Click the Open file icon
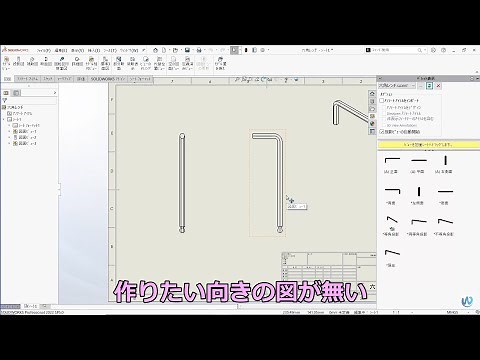Image resolution: width=480 pixels, height=360 pixels. 175,50
